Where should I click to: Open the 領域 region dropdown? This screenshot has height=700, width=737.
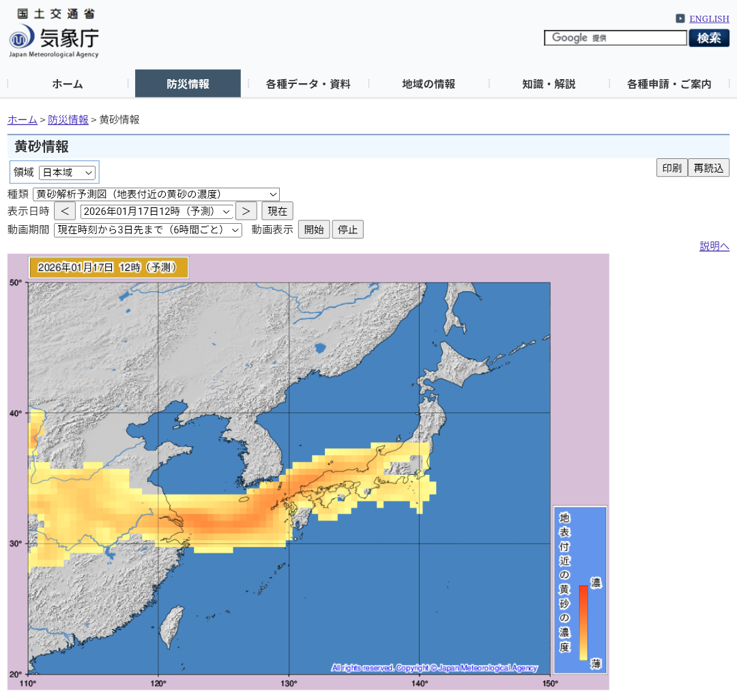click(x=67, y=173)
